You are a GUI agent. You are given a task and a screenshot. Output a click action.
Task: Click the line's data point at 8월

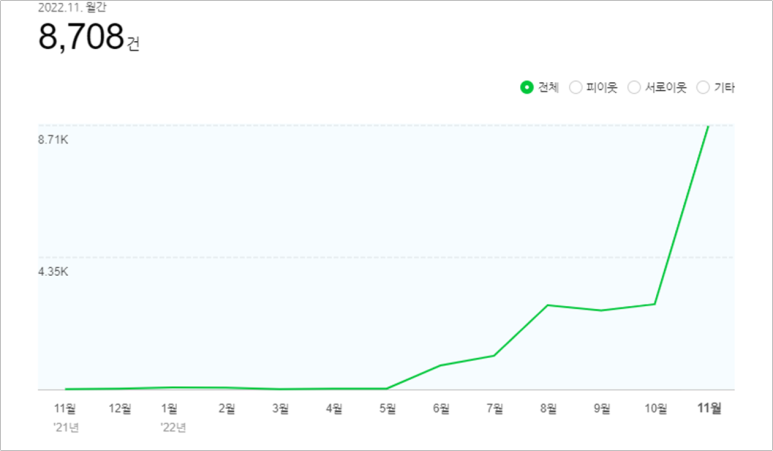pos(548,305)
